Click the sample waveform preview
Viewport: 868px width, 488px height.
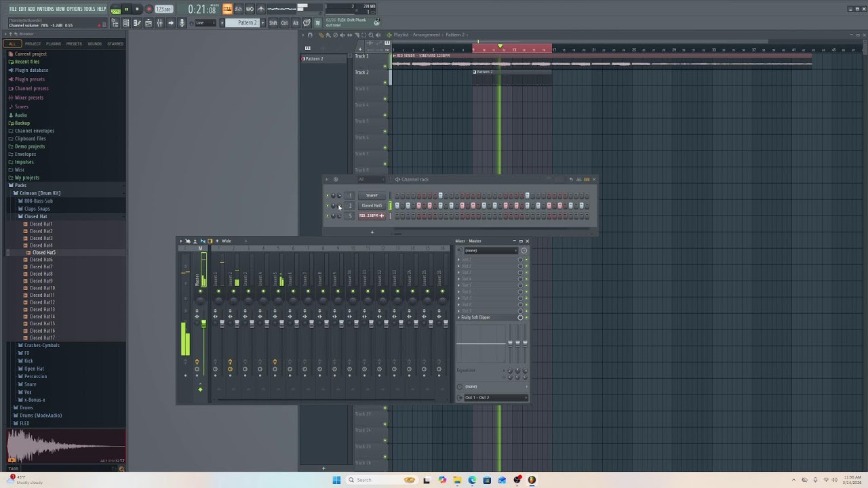tap(66, 446)
